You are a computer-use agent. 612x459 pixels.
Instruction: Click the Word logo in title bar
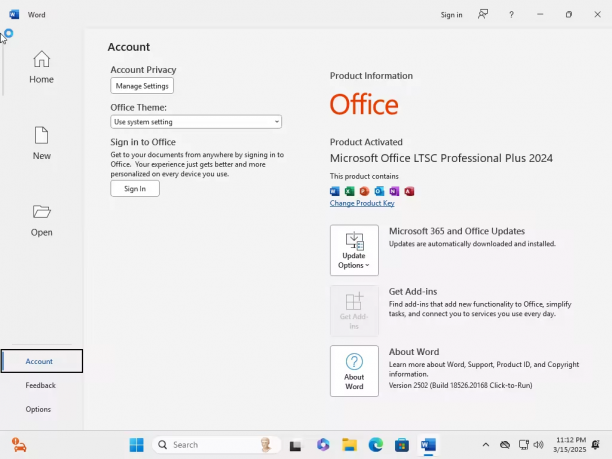point(14,14)
